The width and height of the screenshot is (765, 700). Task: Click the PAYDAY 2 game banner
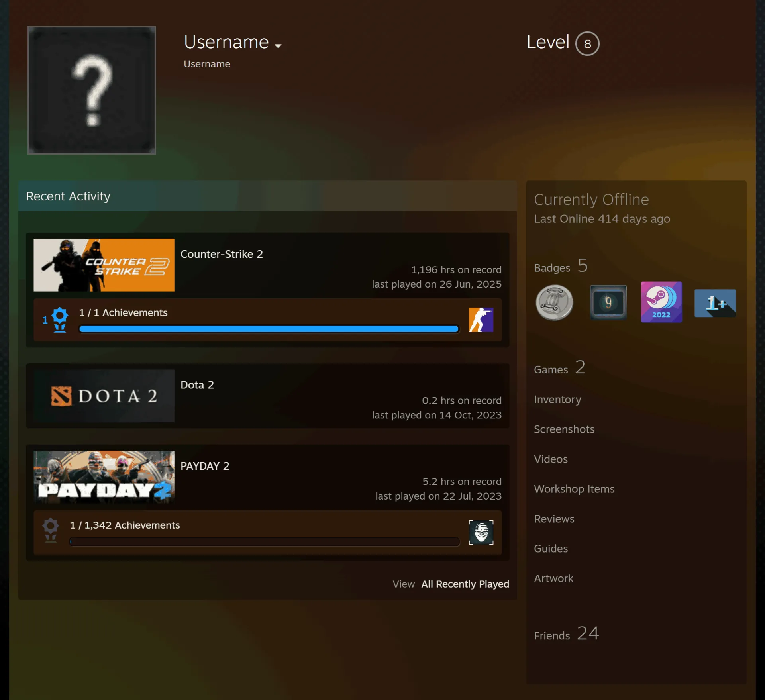click(x=104, y=477)
